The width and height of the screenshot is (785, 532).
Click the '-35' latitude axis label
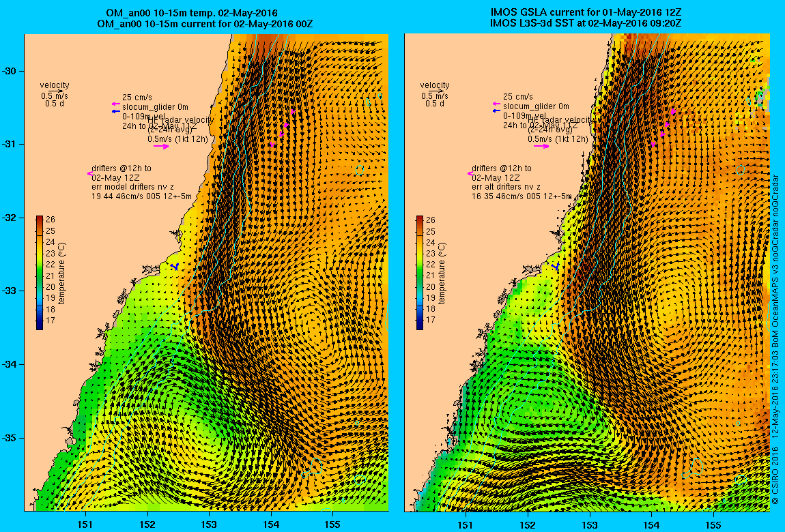click(10, 438)
